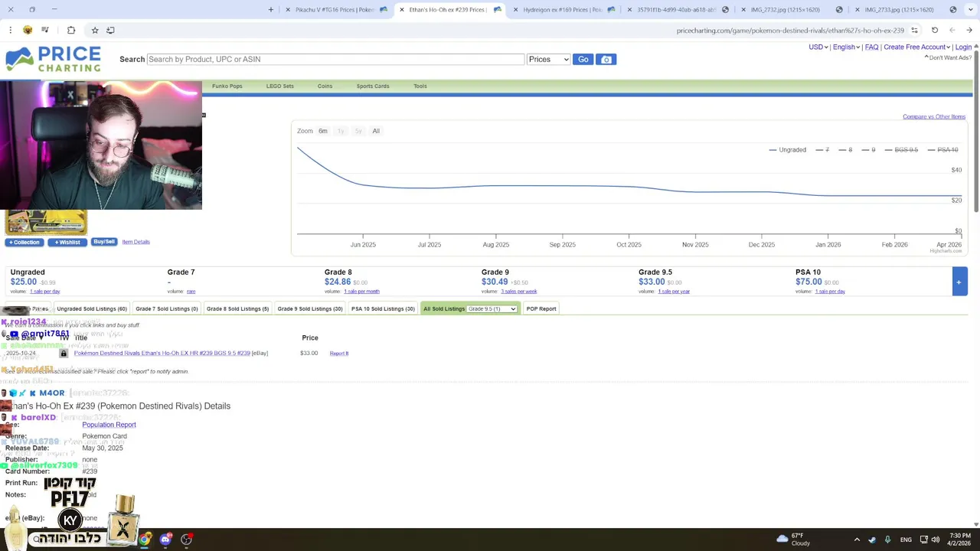This screenshot has width=980, height=551.
Task: Open the FAQ link
Action: coord(871,47)
